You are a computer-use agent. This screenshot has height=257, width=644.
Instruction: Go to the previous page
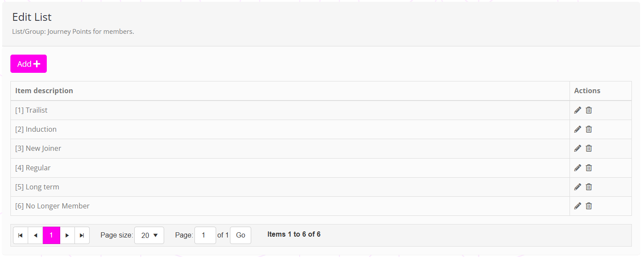[x=36, y=235]
